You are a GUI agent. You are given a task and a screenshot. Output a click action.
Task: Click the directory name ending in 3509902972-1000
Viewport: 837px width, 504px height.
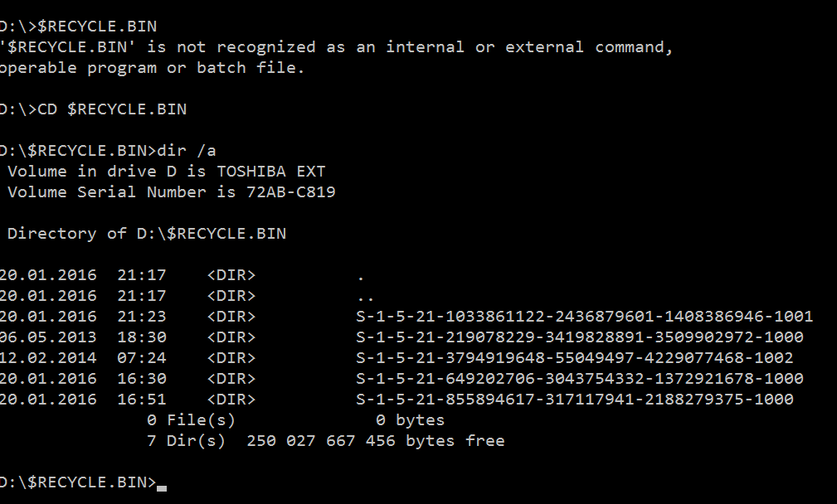point(580,337)
